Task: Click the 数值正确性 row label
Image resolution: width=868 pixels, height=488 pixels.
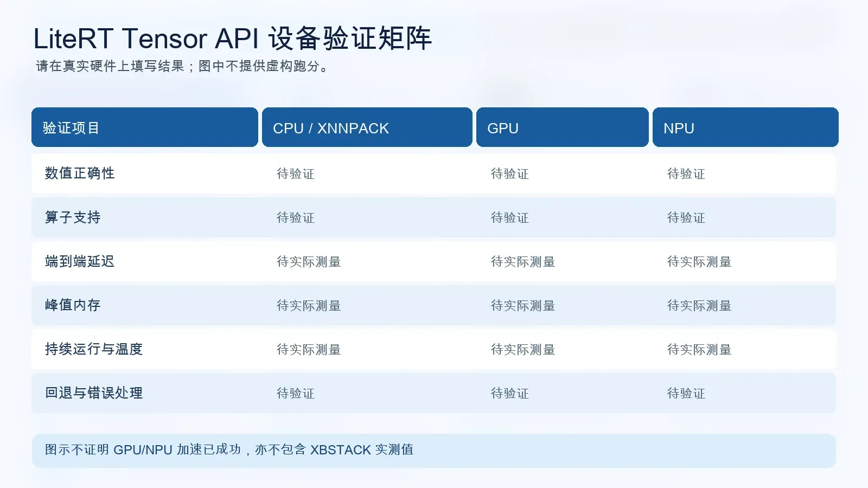Action: tap(80, 174)
